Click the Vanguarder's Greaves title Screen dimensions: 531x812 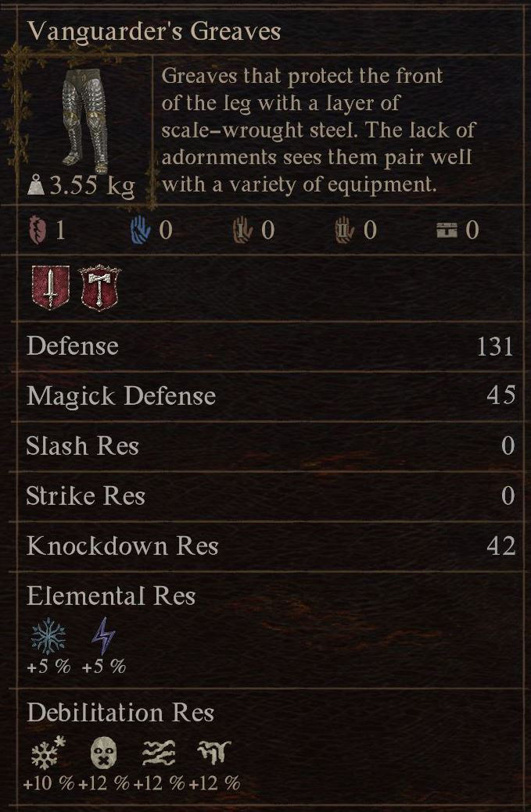click(154, 32)
